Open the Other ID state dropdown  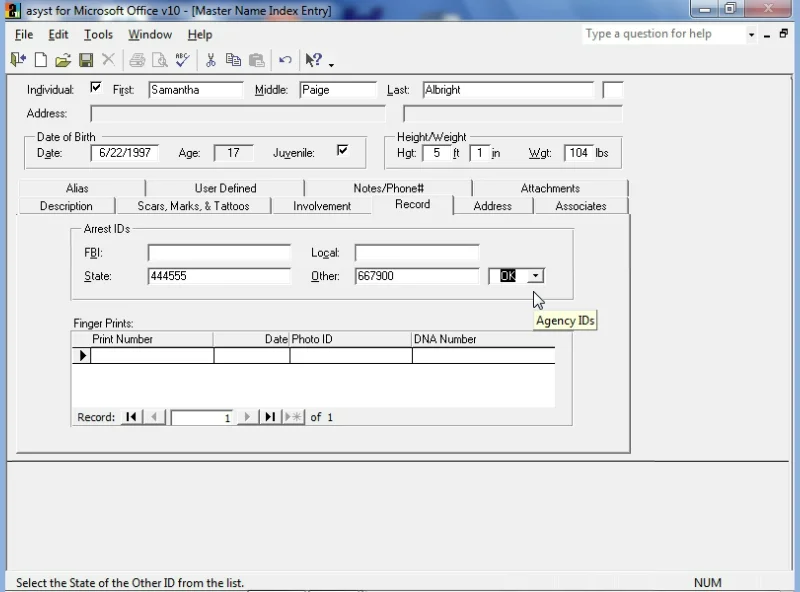pyautogui.click(x=535, y=276)
